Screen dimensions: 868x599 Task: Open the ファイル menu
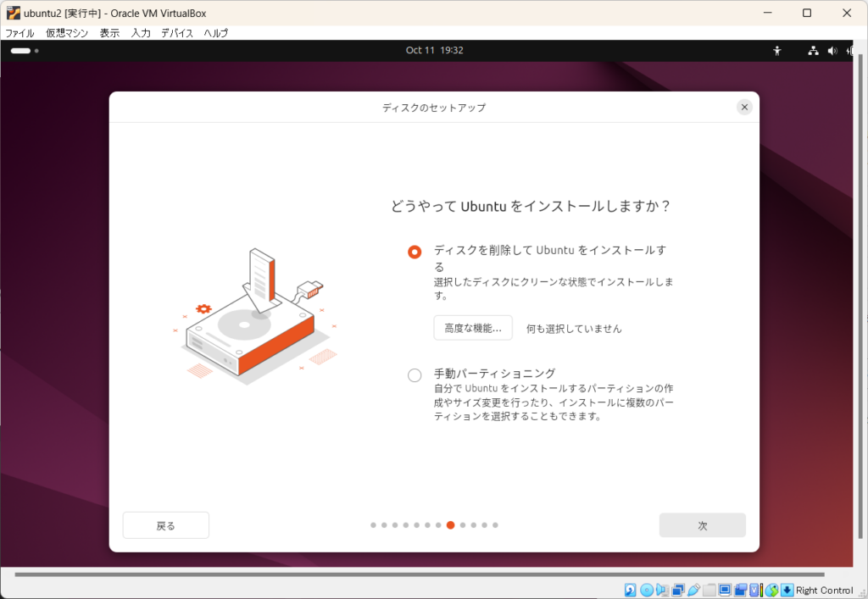click(x=20, y=33)
